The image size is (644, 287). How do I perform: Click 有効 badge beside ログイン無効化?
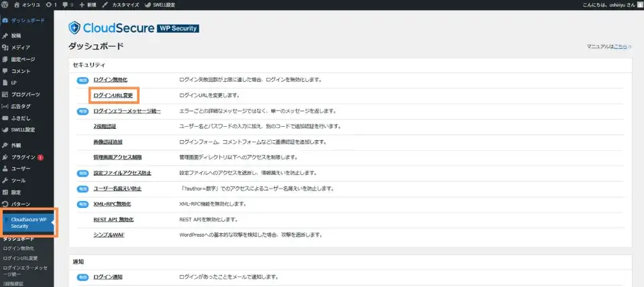(83, 80)
